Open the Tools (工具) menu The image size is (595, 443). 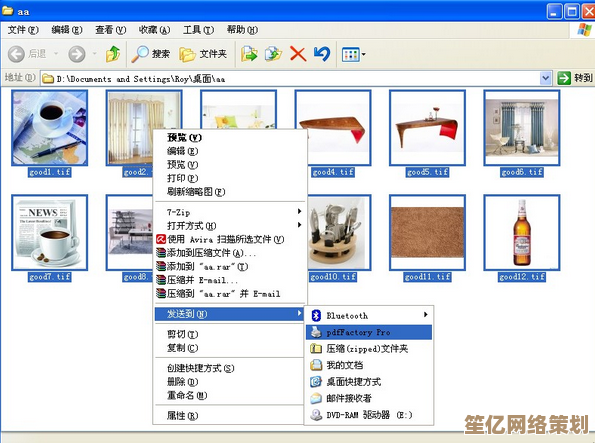coord(198,30)
